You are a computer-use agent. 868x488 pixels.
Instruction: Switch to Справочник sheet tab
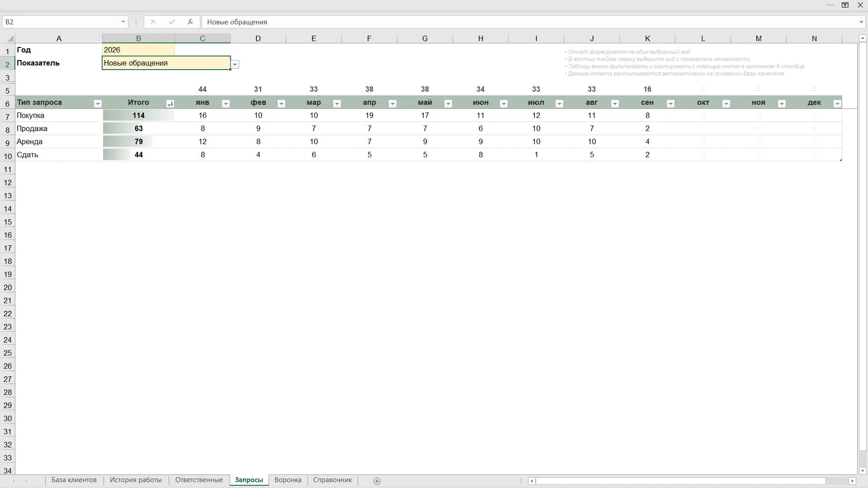tap(332, 480)
